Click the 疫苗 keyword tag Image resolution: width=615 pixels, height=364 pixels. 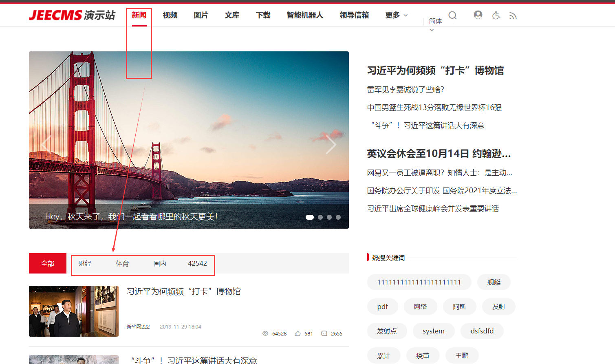pos(423,355)
